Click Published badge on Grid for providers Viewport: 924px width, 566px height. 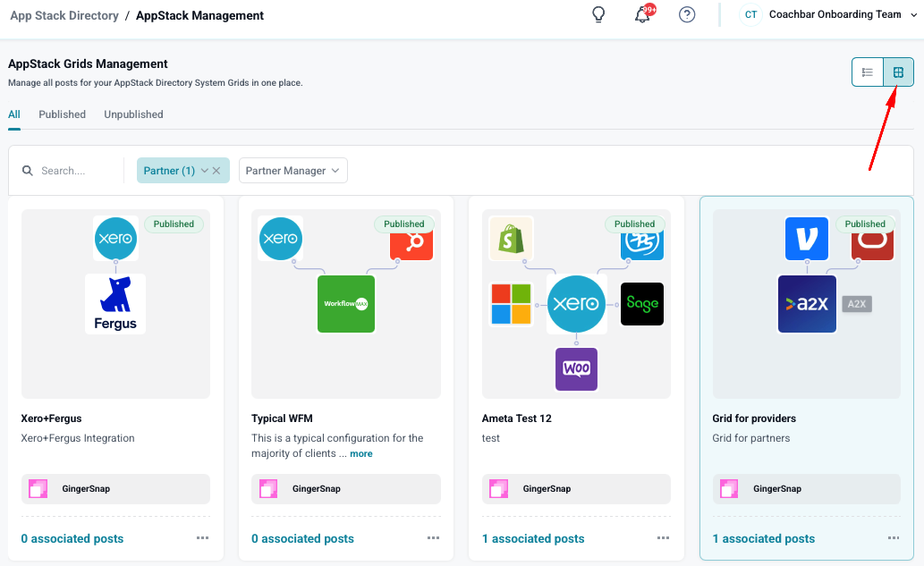(x=865, y=224)
